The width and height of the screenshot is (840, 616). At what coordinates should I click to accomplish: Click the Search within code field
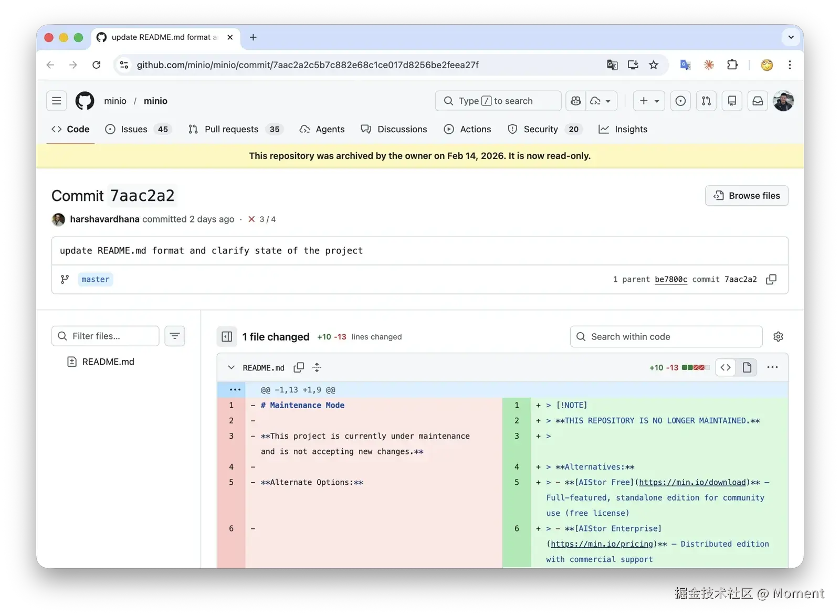(x=666, y=336)
